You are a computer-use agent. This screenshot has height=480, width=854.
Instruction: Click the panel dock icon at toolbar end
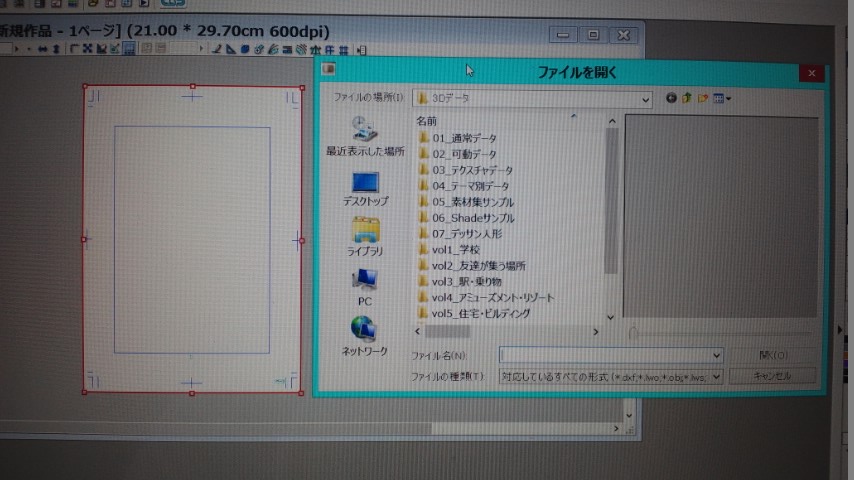click(x=361, y=50)
